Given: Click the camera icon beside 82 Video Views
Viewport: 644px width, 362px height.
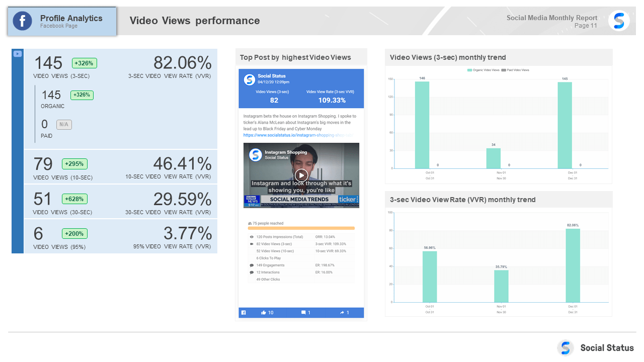Looking at the screenshot, I should click(252, 244).
